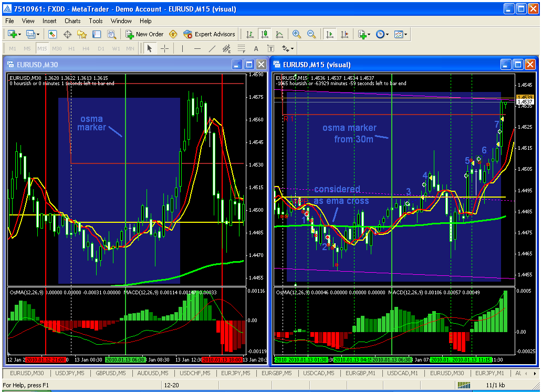Expand the Indicators dropdown arrow
The image size is (542, 392).
pos(369,34)
